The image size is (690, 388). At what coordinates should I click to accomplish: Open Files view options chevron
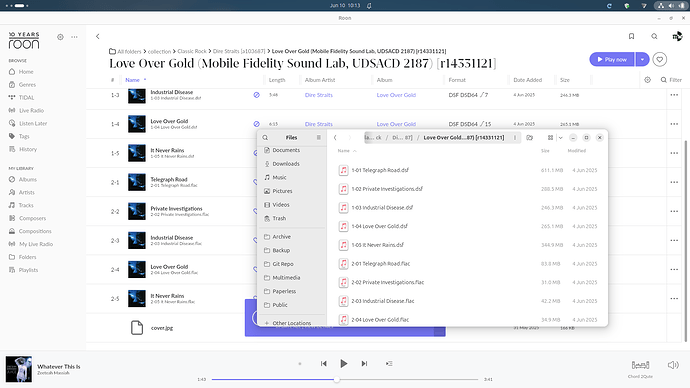click(x=560, y=138)
